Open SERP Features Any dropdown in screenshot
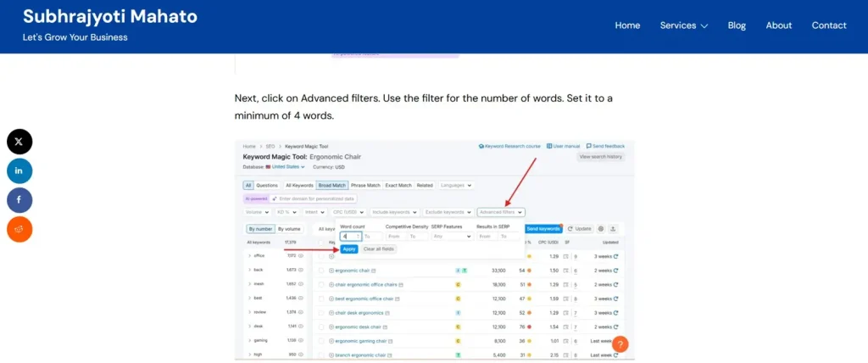Screen dimensions: 868x363 click(452, 236)
